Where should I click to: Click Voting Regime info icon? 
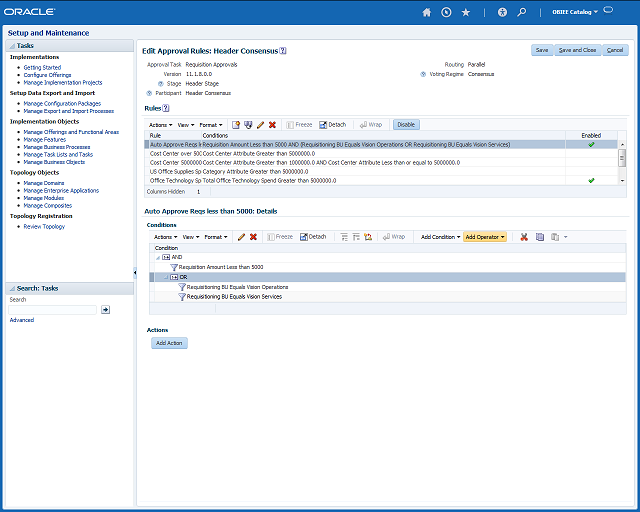[x=423, y=74]
